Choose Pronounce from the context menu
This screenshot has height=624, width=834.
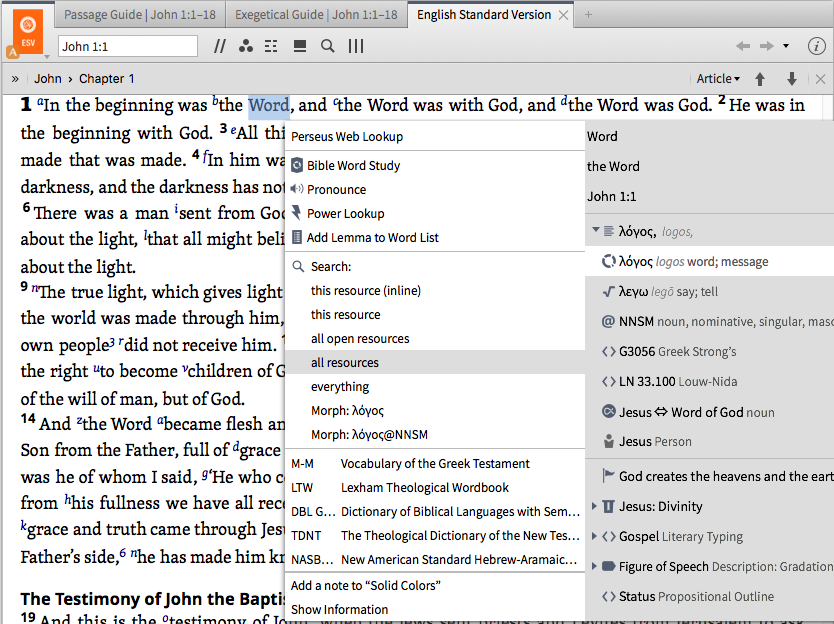(x=435, y=189)
